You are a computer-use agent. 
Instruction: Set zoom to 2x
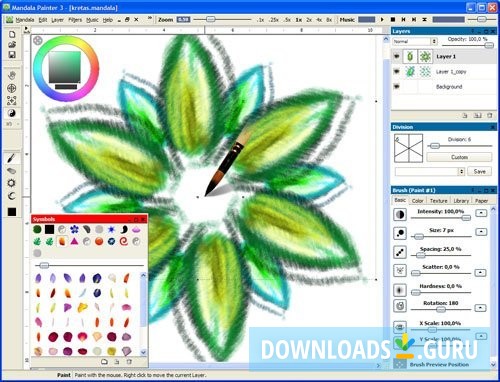coord(309,20)
